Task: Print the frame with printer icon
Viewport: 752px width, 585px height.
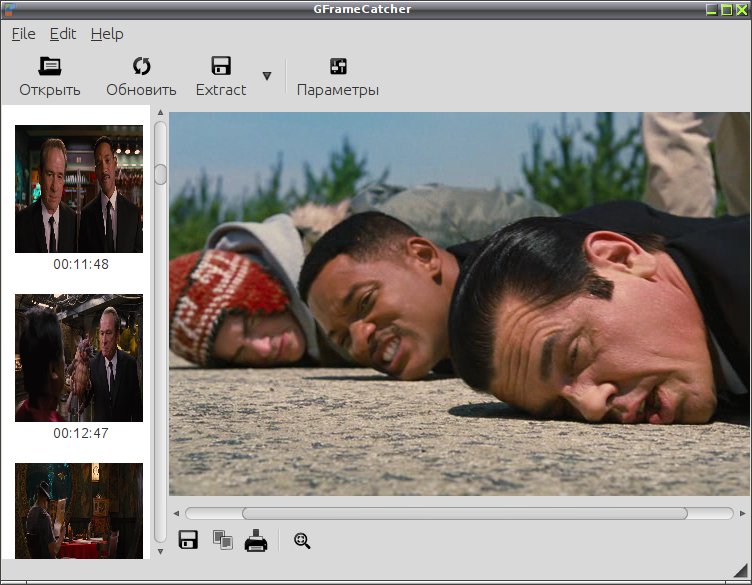Action: coord(256,540)
